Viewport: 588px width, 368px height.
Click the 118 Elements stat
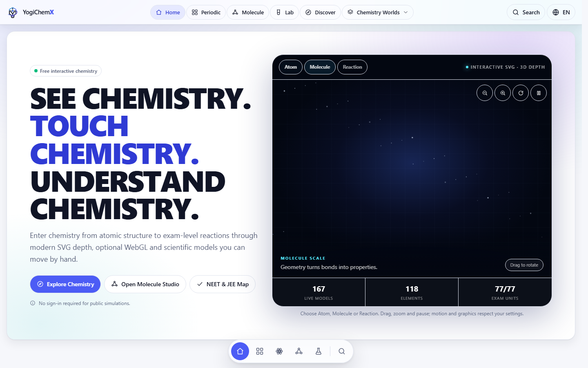coord(412,292)
